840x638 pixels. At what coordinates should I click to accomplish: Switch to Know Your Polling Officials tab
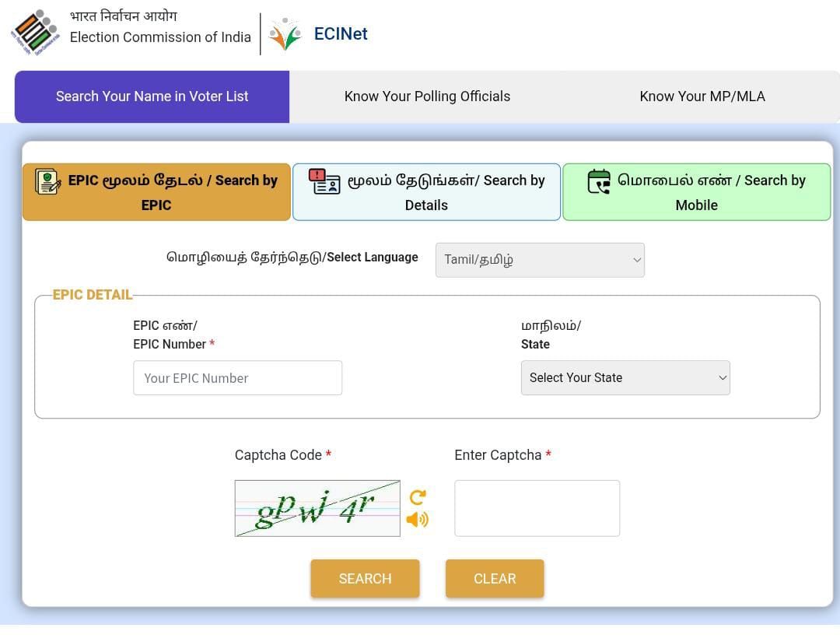point(427,96)
